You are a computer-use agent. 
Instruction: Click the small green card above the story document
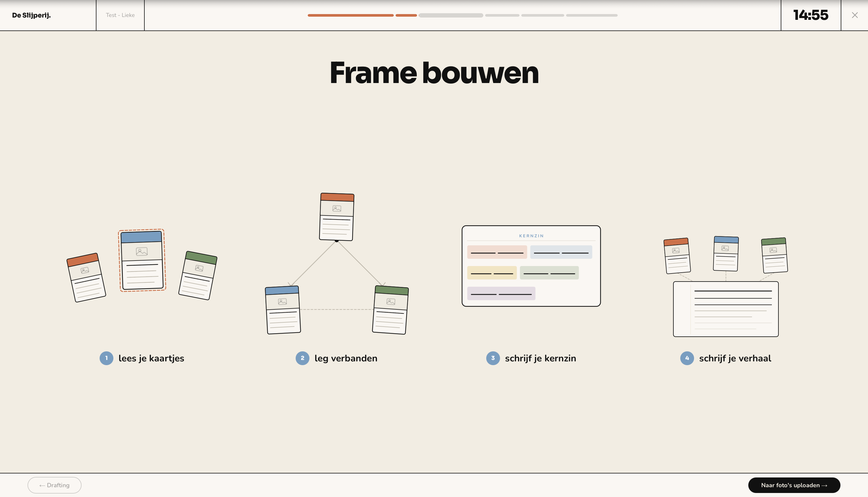point(774,255)
